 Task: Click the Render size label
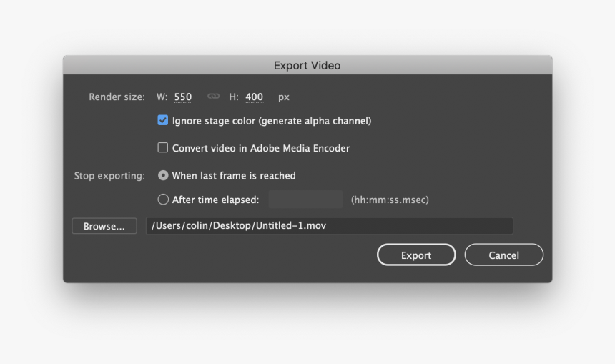[117, 97]
